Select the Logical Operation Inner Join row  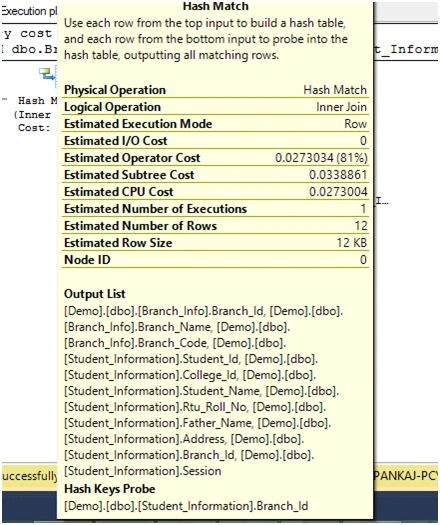[x=216, y=107]
